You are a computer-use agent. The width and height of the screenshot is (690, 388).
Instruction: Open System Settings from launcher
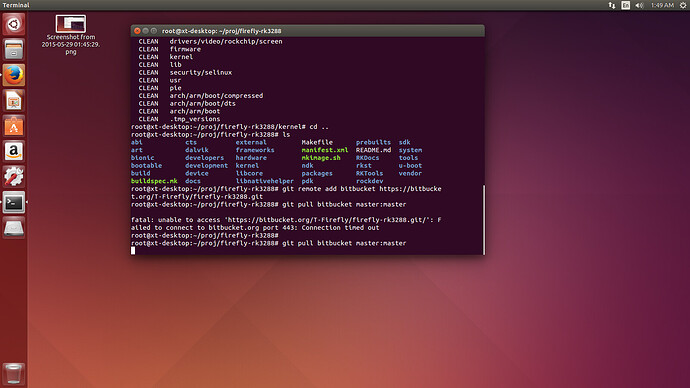tap(14, 177)
